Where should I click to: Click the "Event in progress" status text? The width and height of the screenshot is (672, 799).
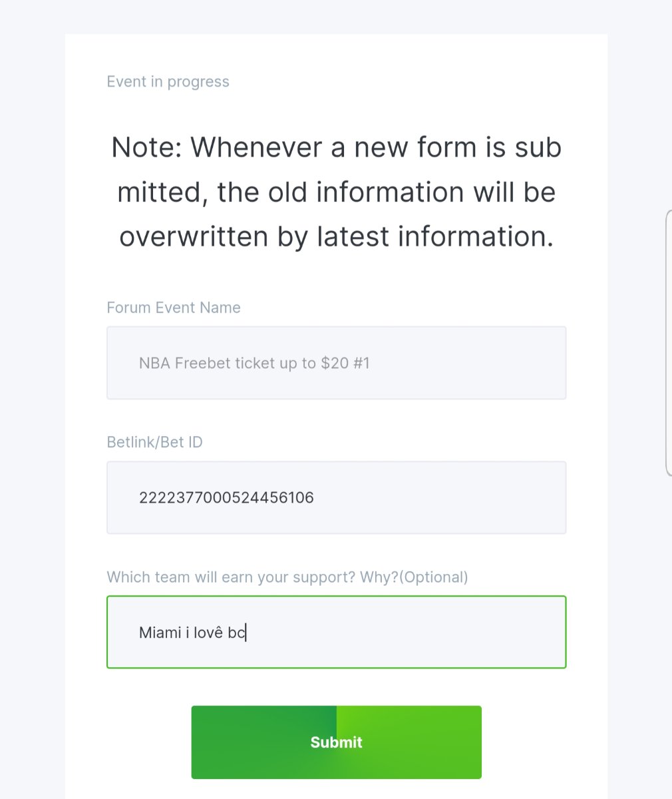[x=168, y=81]
